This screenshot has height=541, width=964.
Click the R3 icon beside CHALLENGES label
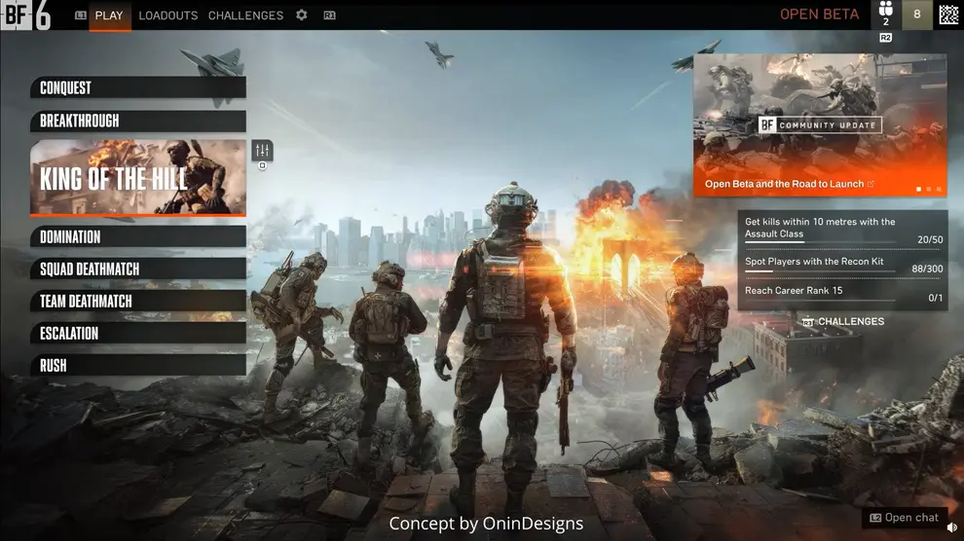[808, 322]
